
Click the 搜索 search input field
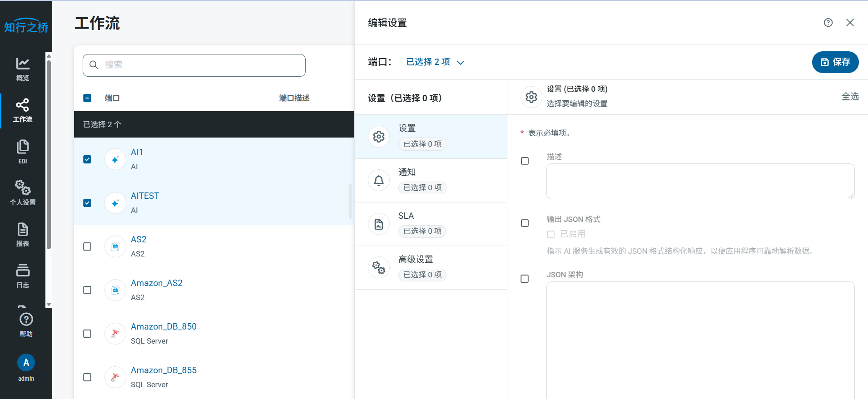click(200, 65)
